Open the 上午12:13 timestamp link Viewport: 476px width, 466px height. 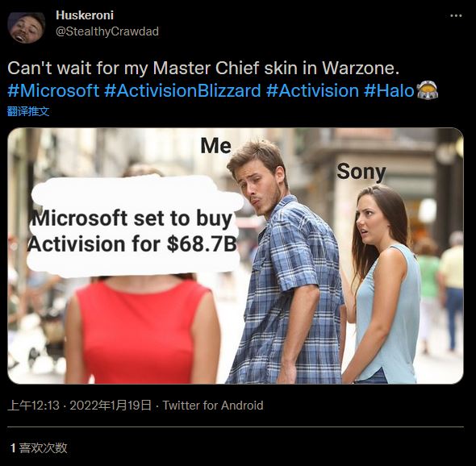[x=33, y=406]
